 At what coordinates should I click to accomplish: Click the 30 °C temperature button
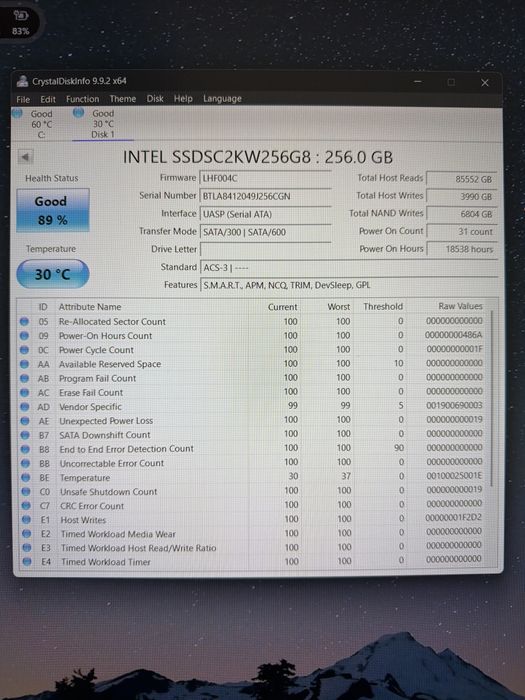(x=53, y=274)
